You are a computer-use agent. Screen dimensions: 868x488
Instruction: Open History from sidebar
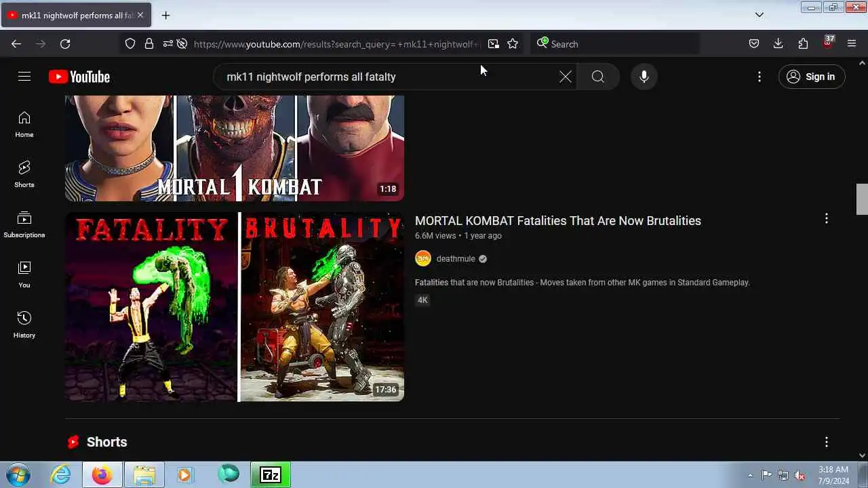tap(24, 325)
